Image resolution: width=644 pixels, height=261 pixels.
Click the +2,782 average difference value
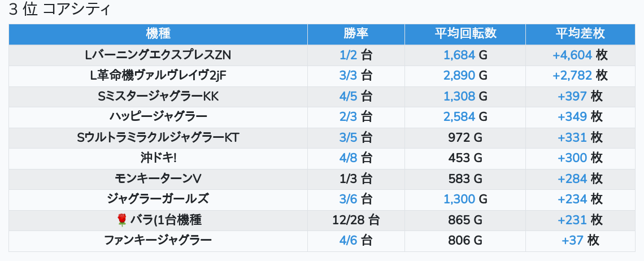click(572, 76)
